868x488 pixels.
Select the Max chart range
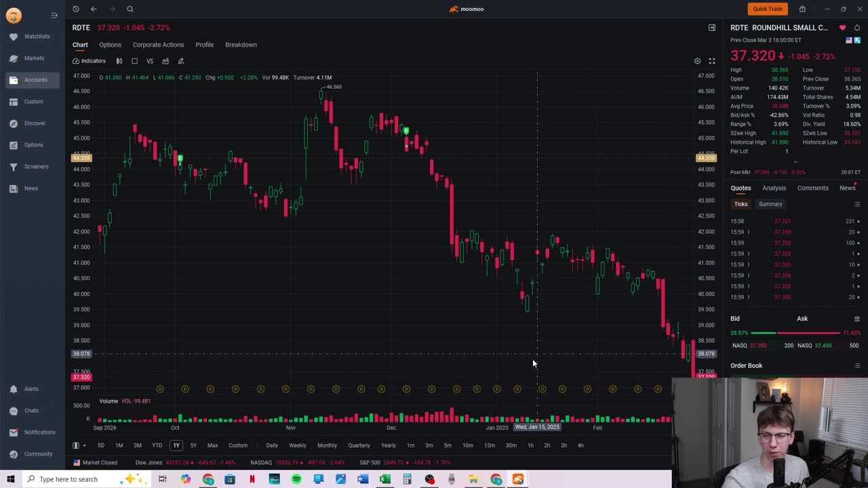pyautogui.click(x=212, y=445)
